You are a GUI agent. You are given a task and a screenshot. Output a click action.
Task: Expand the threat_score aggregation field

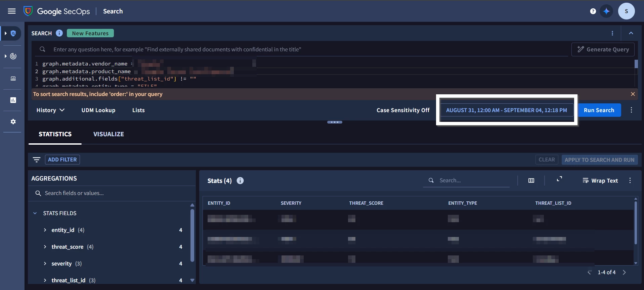tap(45, 247)
